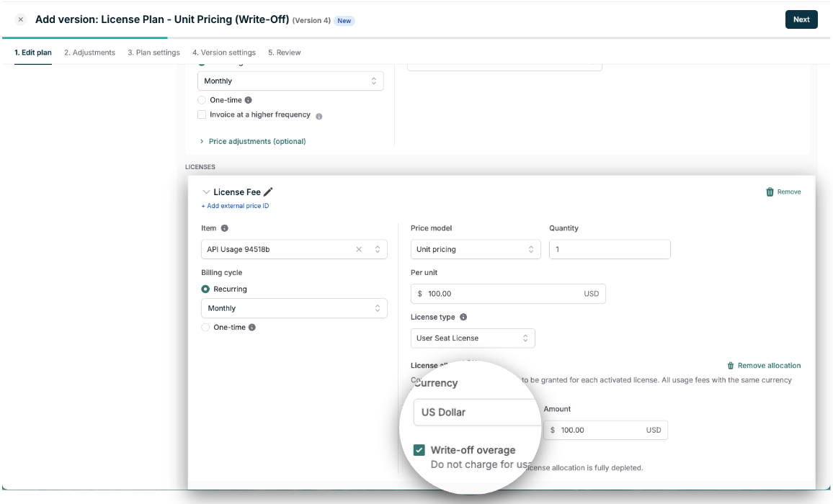
Task: Click the New version badge
Action: [x=344, y=21]
